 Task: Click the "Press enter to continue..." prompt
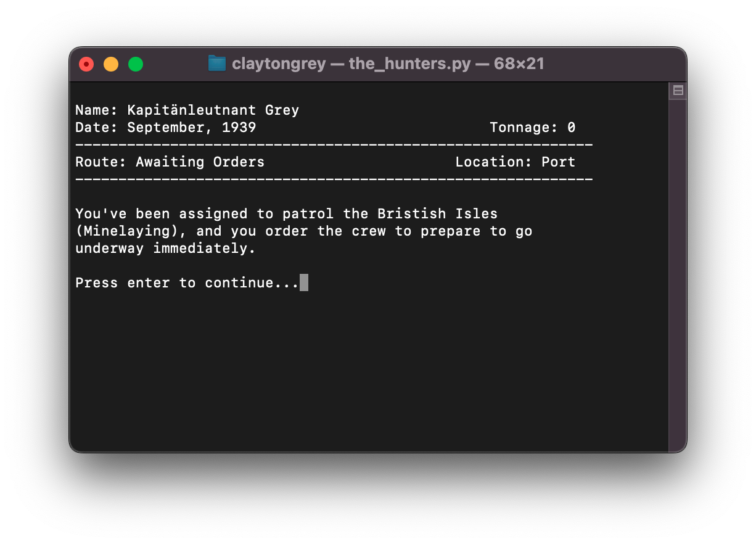[x=187, y=283]
